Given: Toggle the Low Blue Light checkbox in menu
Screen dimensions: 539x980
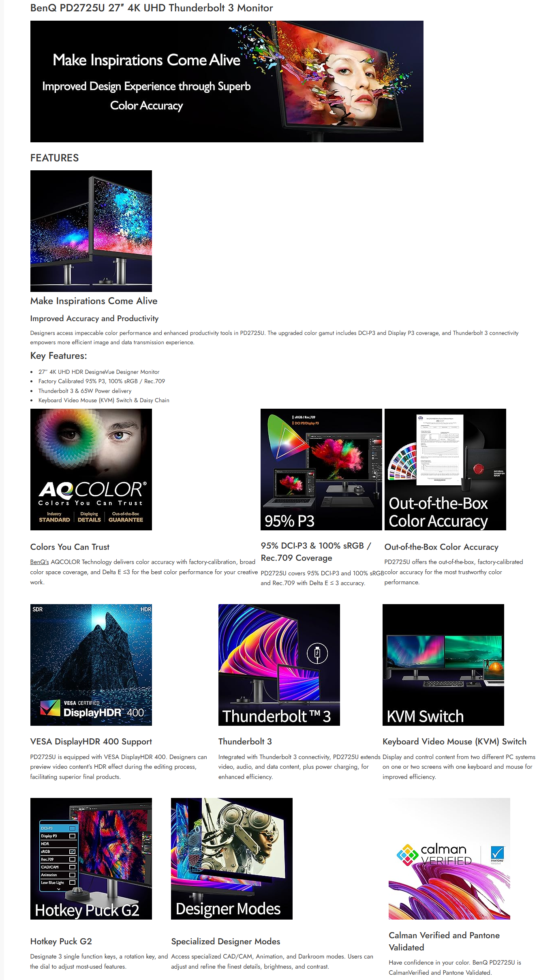Looking at the screenshot, I should 72,882.
